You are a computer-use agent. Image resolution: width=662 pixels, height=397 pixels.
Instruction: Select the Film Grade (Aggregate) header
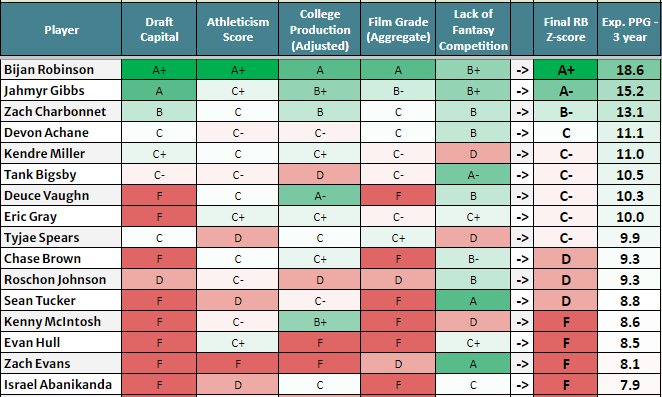(x=398, y=30)
